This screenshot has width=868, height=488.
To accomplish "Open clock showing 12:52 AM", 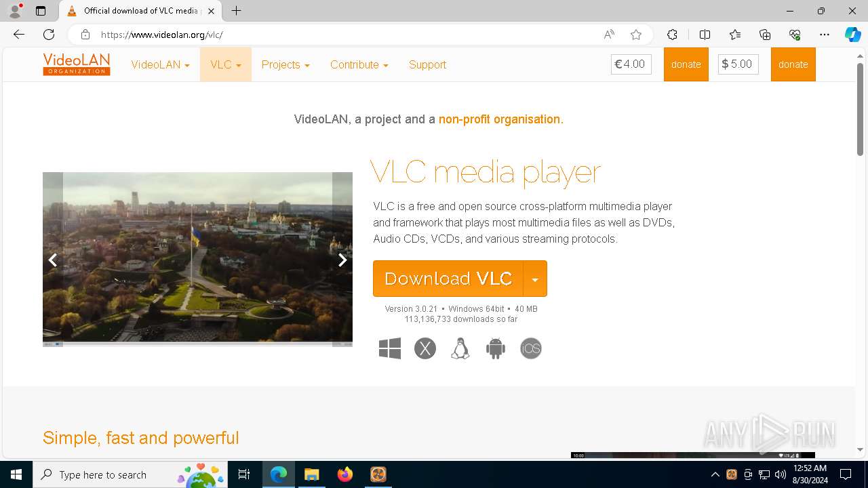I will coord(810,474).
